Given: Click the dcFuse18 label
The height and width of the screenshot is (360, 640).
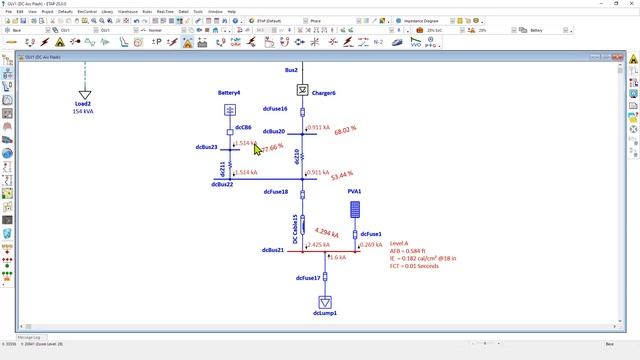Looking at the screenshot, I should tap(276, 191).
